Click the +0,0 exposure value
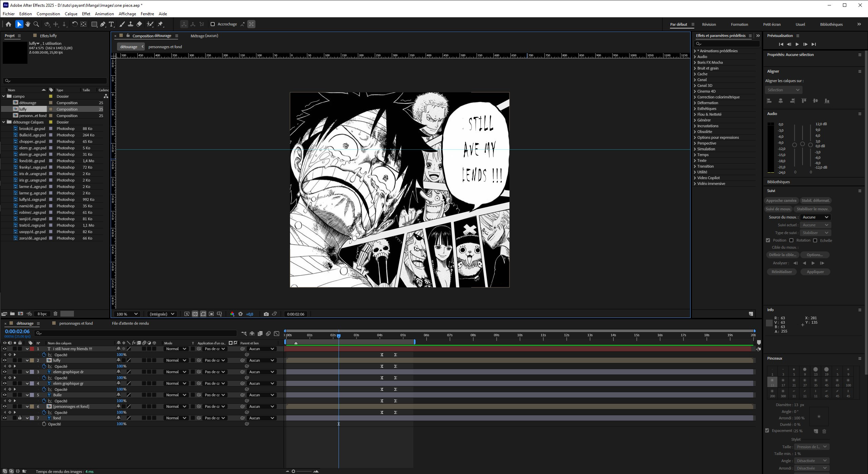 [x=249, y=314]
